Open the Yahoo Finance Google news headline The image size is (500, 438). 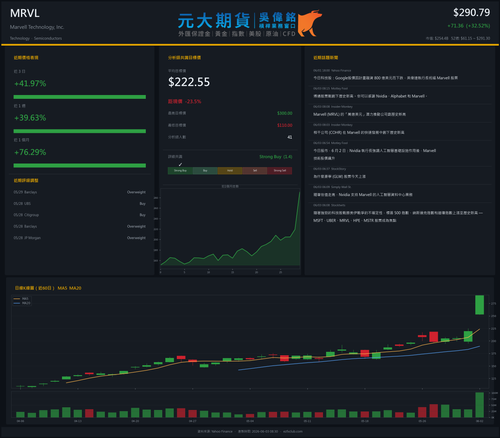click(x=385, y=78)
